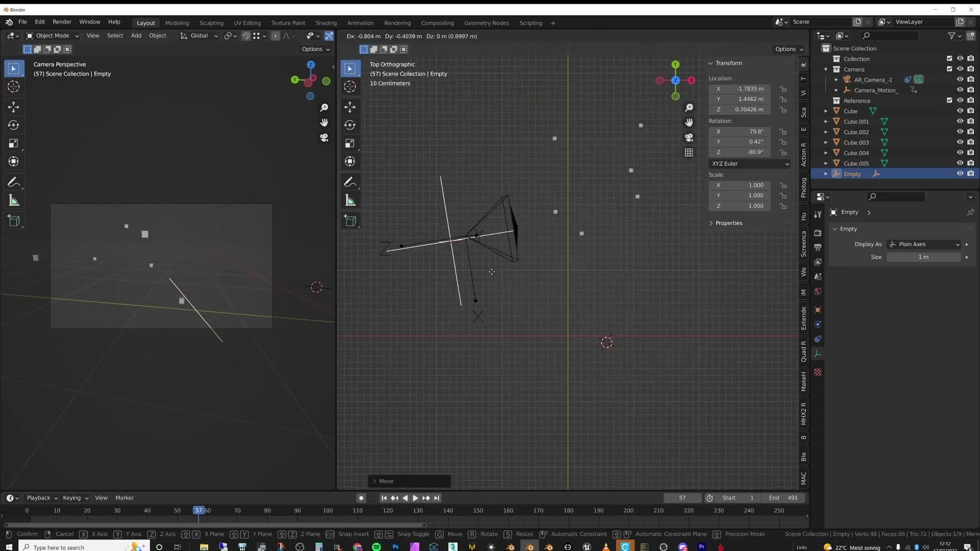Image resolution: width=980 pixels, height=551 pixels.
Task: Open Photoshop from the Windows taskbar
Action: coord(396,547)
